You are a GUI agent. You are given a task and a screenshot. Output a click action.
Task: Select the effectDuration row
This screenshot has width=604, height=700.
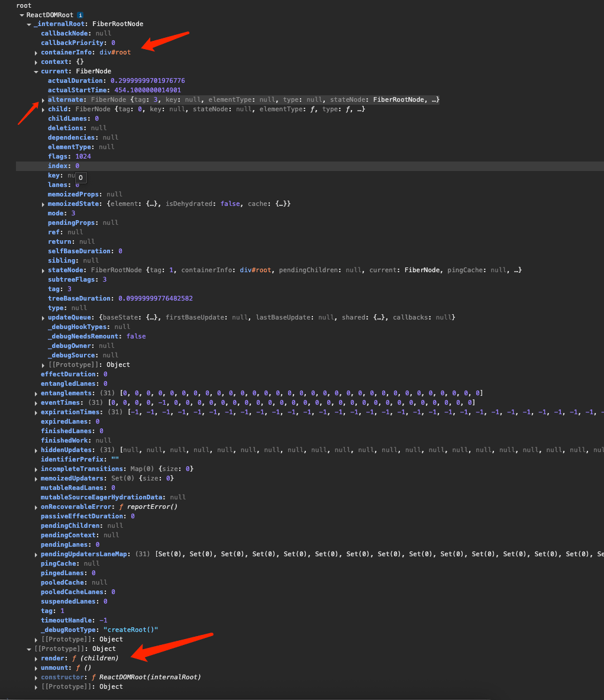74,374
